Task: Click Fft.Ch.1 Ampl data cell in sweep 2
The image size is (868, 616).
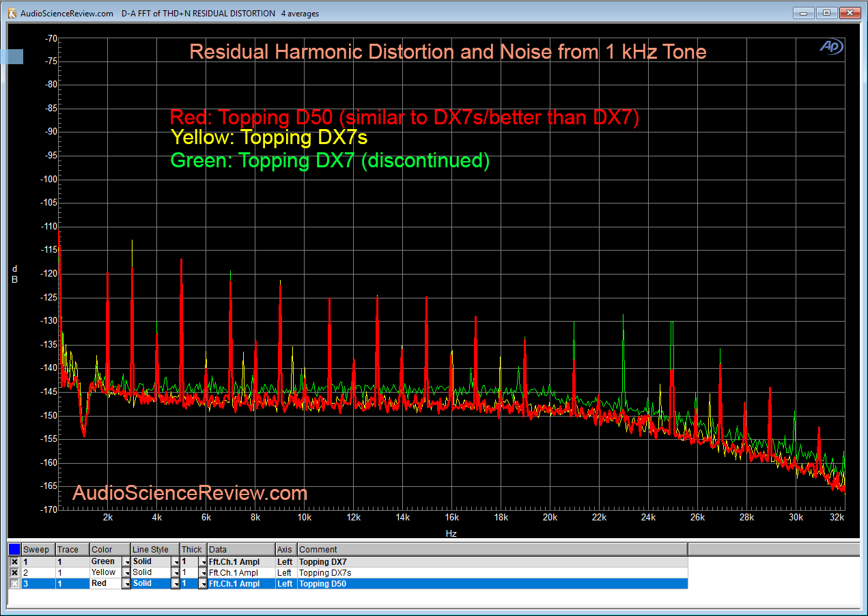Action: click(242, 572)
